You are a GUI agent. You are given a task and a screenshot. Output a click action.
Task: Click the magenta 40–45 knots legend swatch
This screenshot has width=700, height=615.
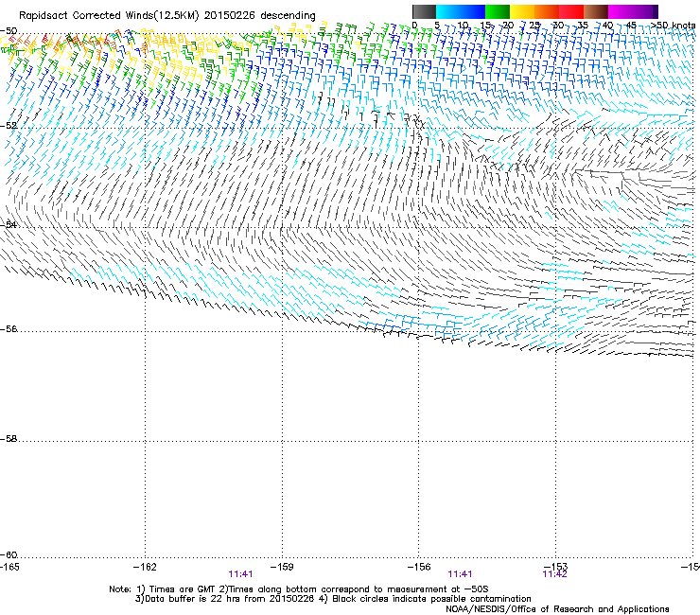click(621, 11)
